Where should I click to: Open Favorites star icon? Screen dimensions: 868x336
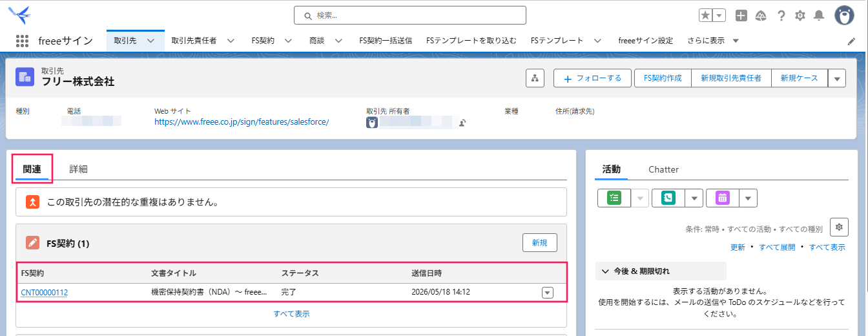pyautogui.click(x=706, y=15)
